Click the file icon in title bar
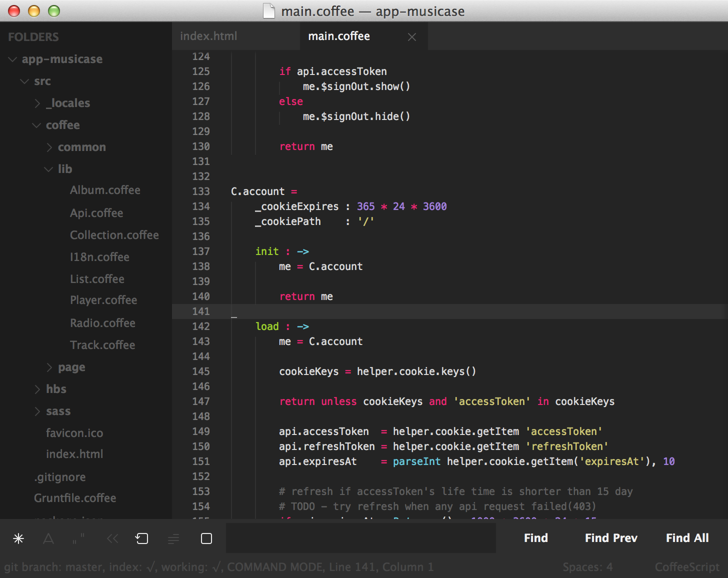Viewport: 728px width, 578px height. click(269, 11)
